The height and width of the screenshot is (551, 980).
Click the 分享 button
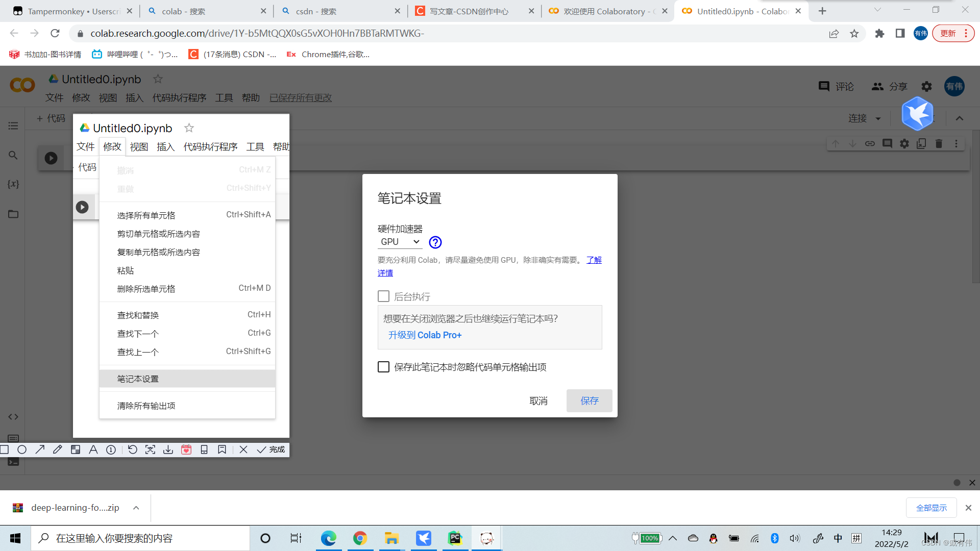tap(889, 87)
